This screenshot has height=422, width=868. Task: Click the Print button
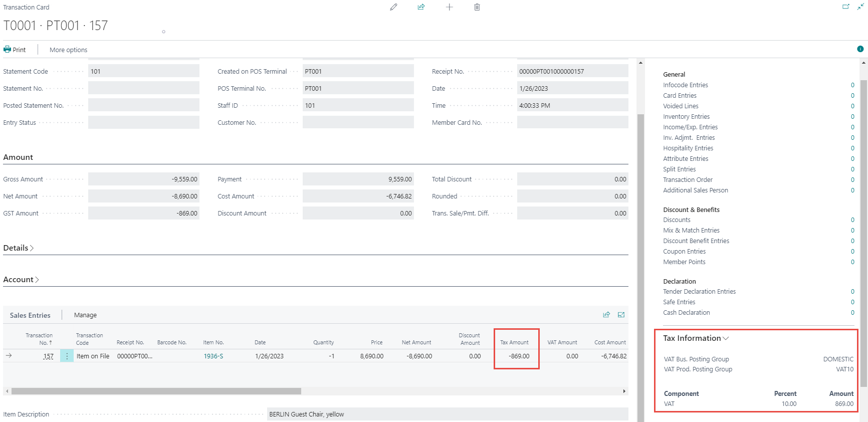coord(15,50)
